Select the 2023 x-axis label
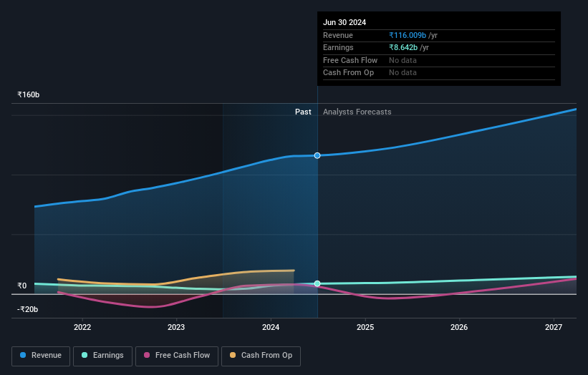 click(176, 327)
